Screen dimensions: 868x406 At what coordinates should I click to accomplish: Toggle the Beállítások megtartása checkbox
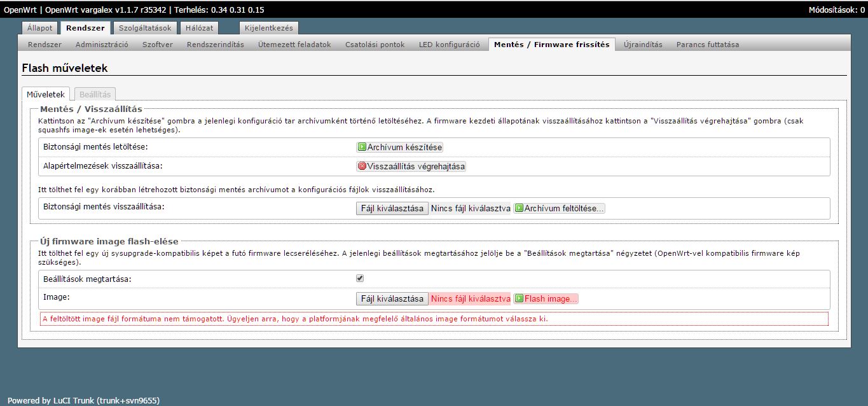click(x=360, y=278)
